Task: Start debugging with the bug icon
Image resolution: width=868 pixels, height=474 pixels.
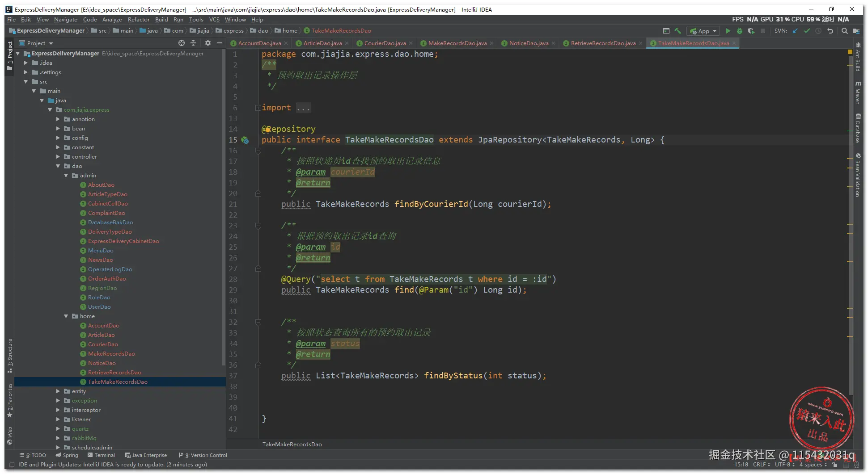Action: [740, 31]
